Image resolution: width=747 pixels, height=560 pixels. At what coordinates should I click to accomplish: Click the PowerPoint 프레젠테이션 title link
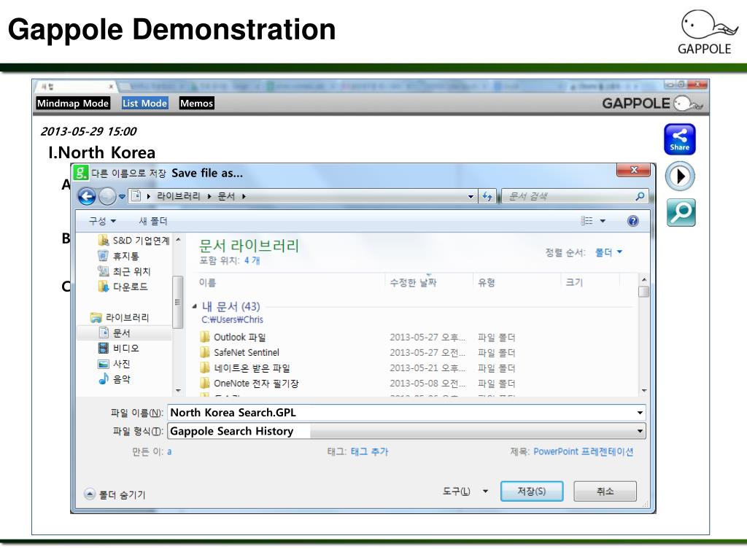tap(583, 451)
